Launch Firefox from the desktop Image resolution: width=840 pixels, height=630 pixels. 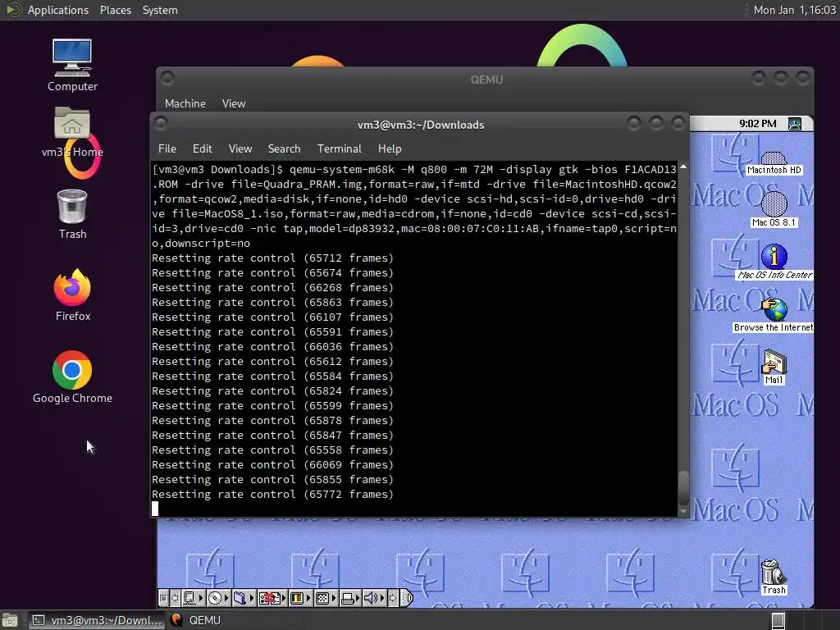[x=72, y=295]
